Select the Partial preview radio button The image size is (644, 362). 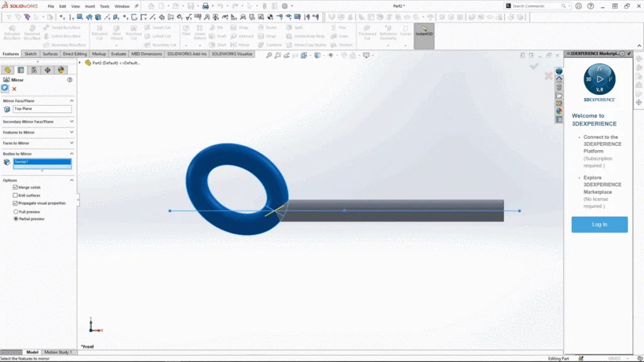pos(16,219)
